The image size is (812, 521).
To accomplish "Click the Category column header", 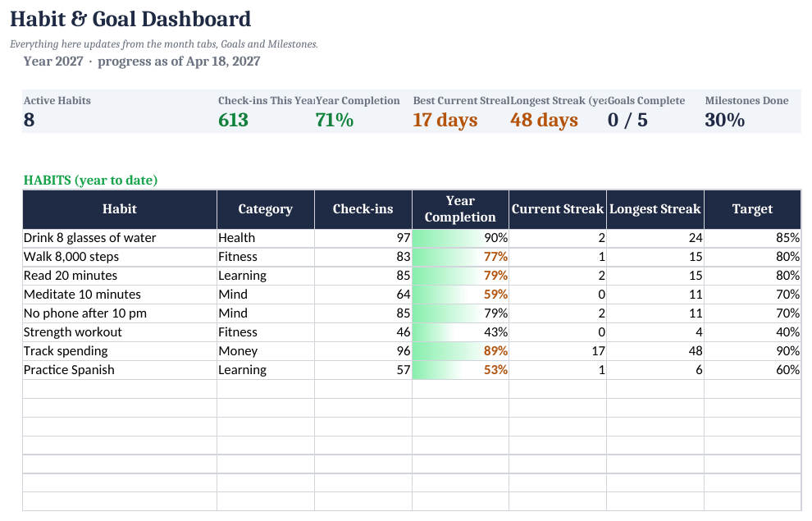I will pyautogui.click(x=266, y=209).
